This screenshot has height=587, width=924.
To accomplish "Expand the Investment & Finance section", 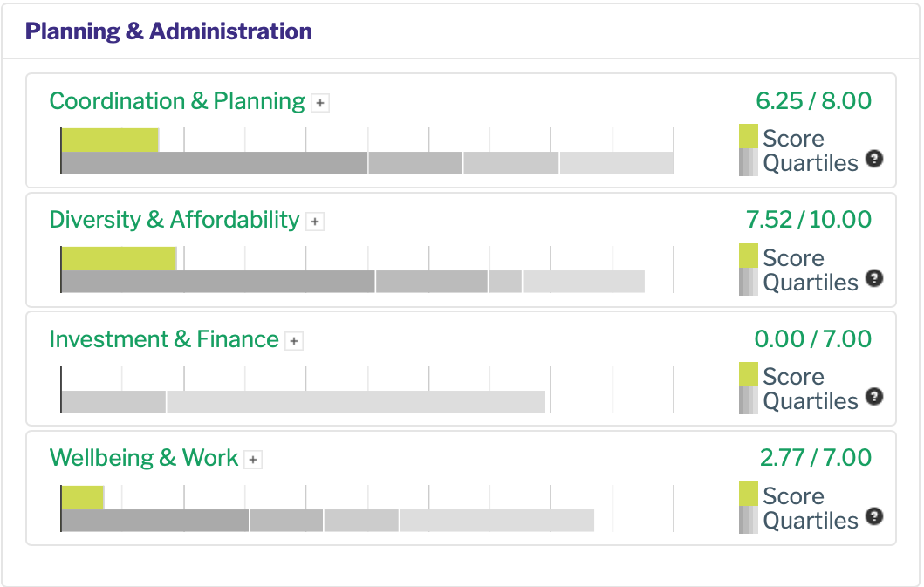I will pyautogui.click(x=295, y=340).
